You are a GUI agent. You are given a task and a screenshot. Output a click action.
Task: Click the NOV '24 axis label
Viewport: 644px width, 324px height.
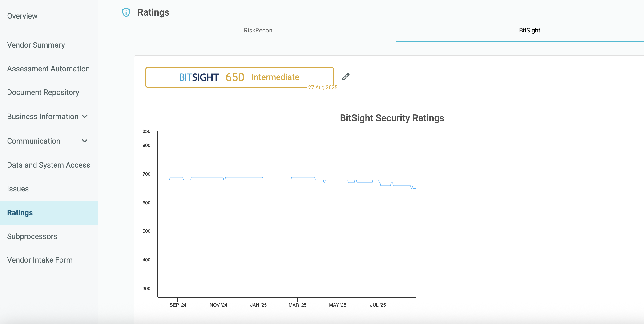pyautogui.click(x=218, y=305)
